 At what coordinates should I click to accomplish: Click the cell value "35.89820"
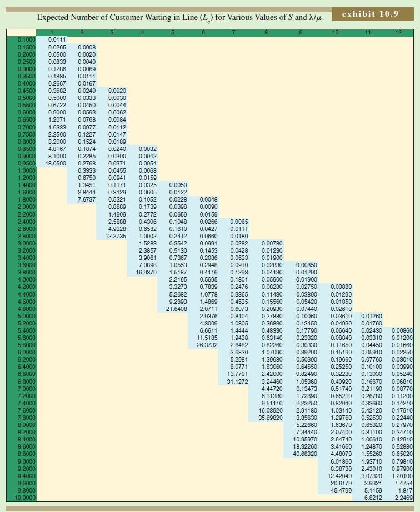click(271, 418)
